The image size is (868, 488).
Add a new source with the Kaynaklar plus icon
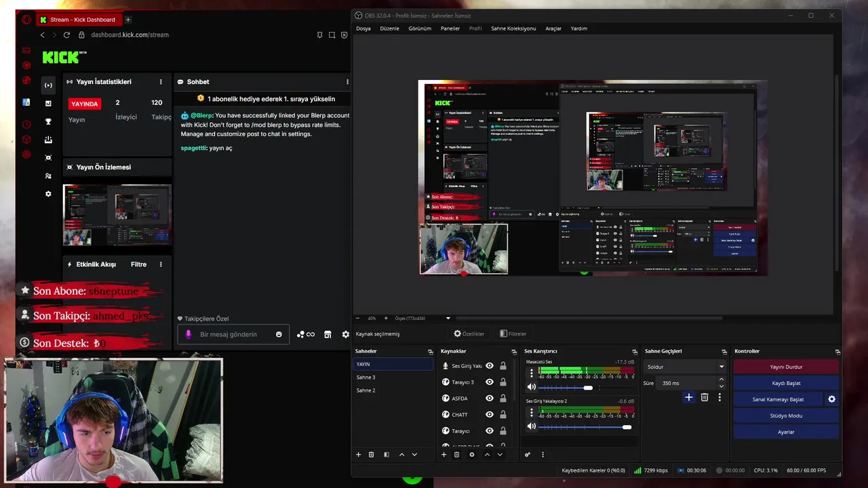coord(444,454)
